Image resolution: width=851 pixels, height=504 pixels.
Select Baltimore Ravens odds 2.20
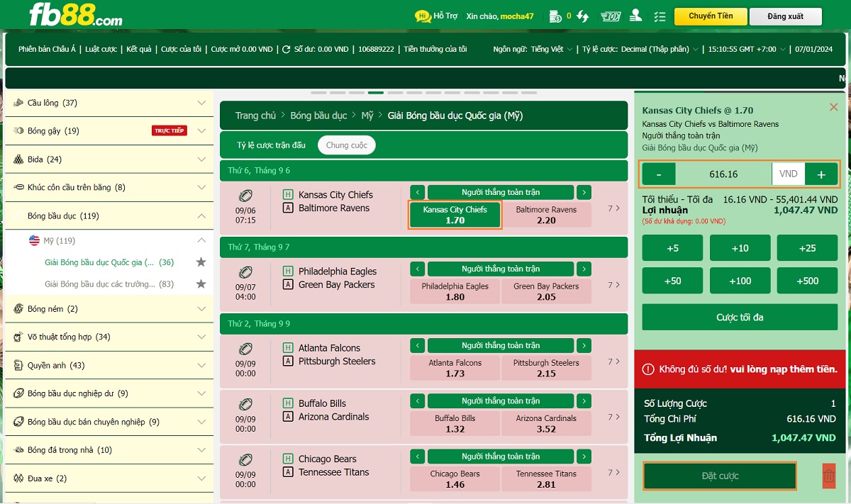546,215
